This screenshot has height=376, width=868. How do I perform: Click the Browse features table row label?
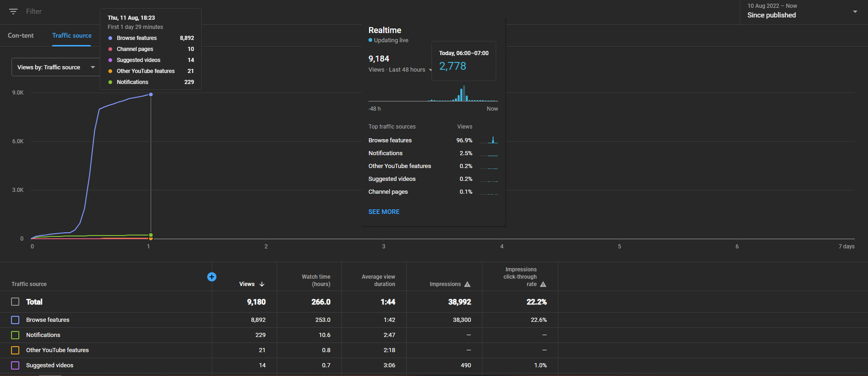[48, 320]
